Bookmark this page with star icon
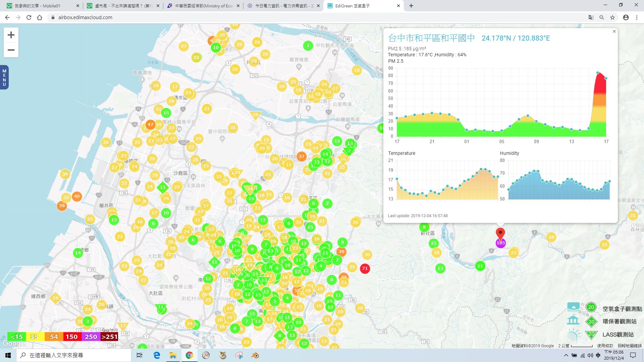 click(612, 17)
